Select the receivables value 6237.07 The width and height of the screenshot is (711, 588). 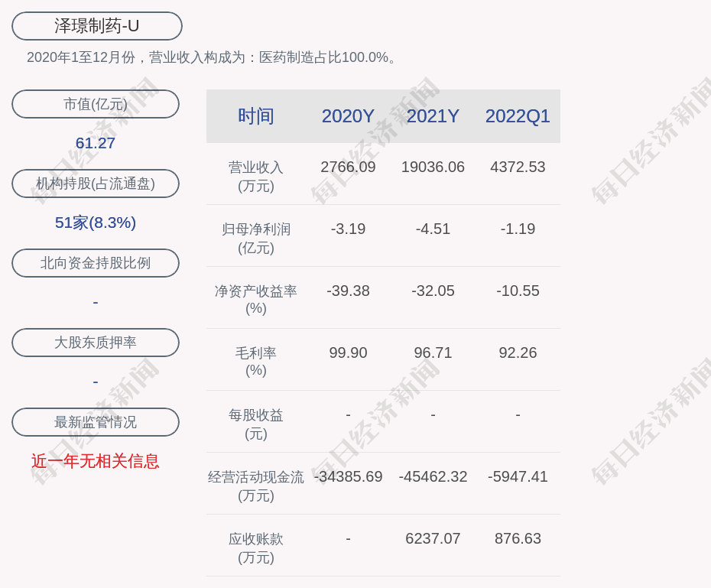click(x=433, y=538)
